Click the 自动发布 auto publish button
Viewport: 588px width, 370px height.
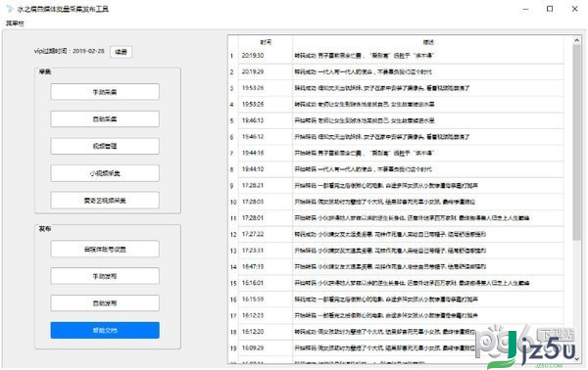[105, 303]
